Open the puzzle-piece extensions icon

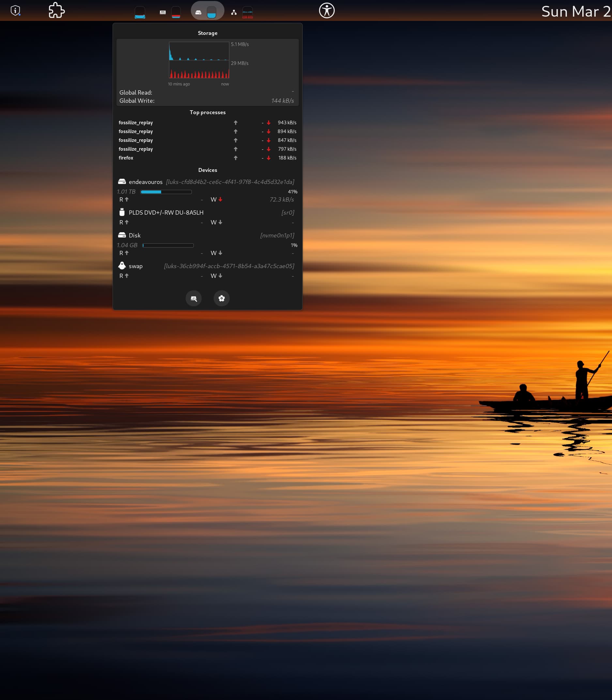[56, 10]
